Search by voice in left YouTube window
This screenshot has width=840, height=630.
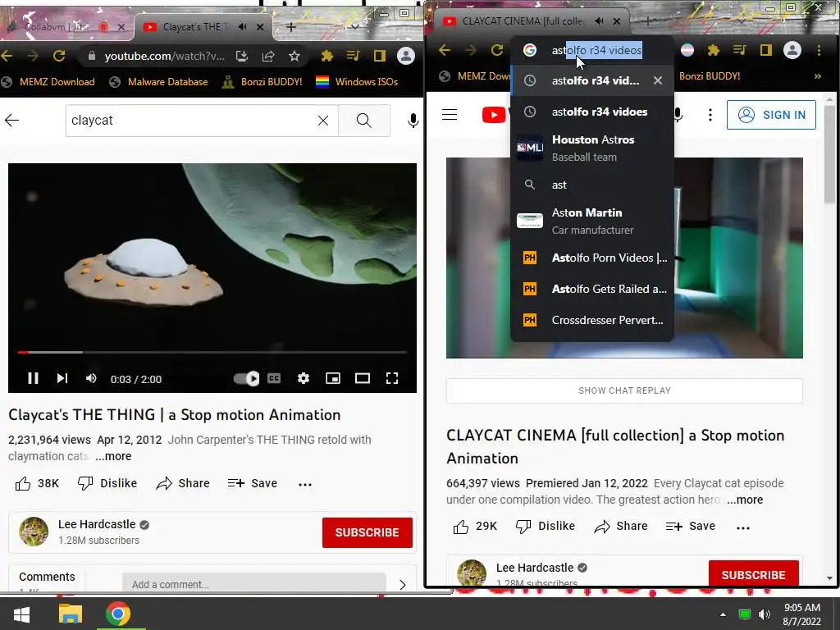click(413, 121)
